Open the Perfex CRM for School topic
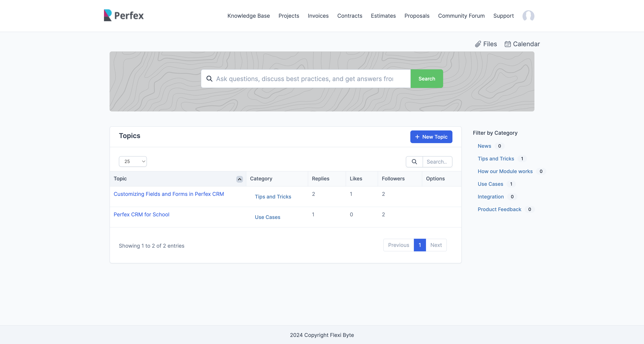 coord(141,214)
